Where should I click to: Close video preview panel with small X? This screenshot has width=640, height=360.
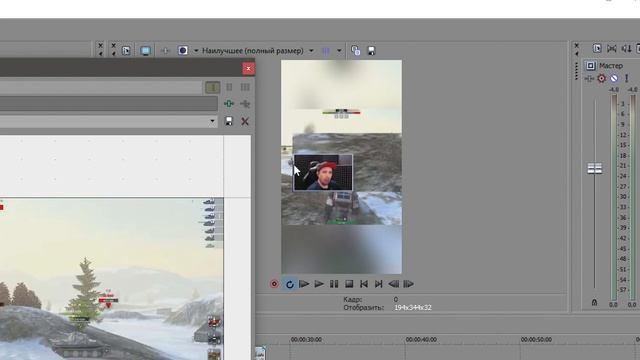113,46
